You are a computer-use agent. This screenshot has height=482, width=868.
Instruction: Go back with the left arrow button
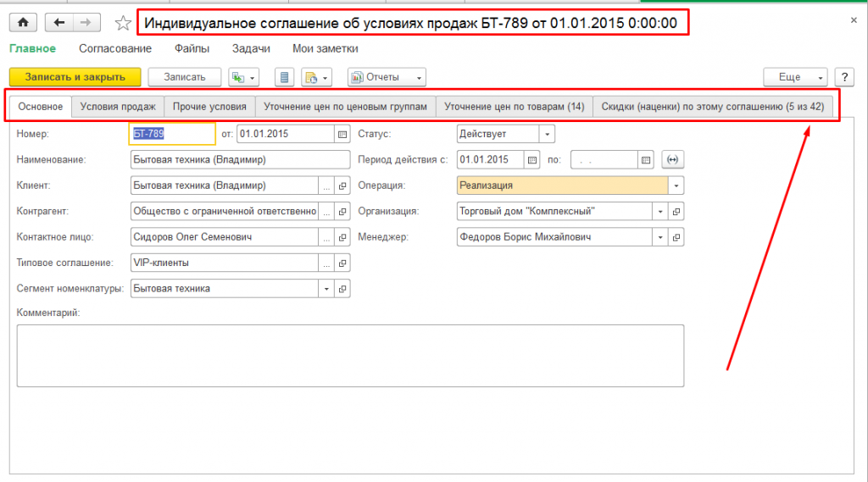[58, 23]
